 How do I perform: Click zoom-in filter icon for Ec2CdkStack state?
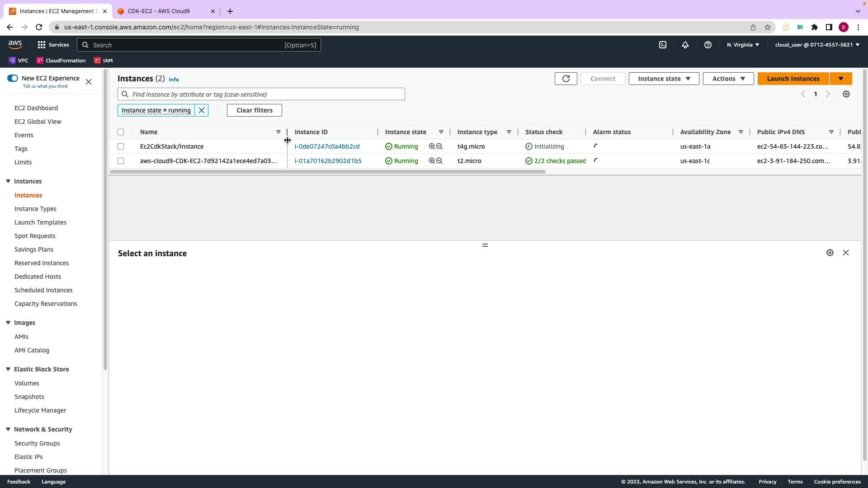pyautogui.click(x=432, y=146)
